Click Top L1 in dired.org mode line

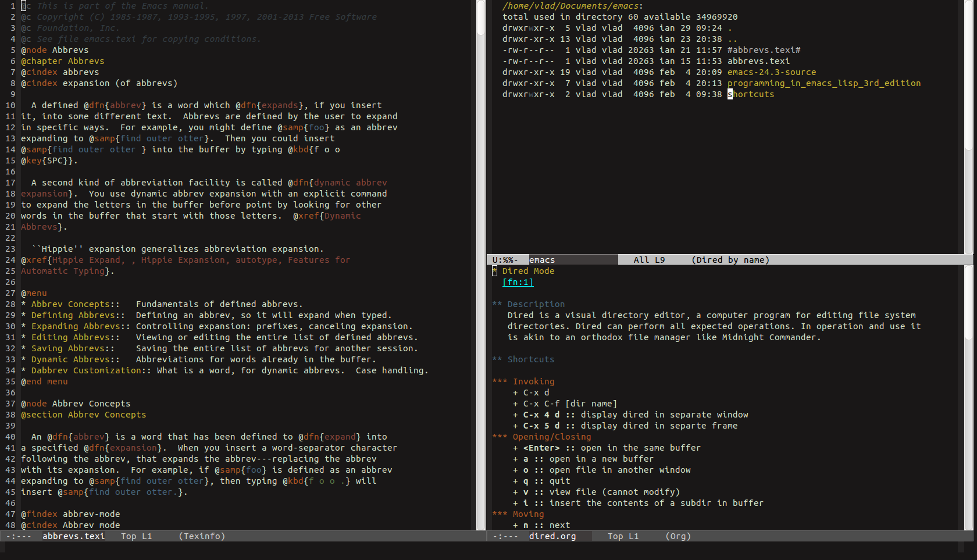pyautogui.click(x=623, y=536)
